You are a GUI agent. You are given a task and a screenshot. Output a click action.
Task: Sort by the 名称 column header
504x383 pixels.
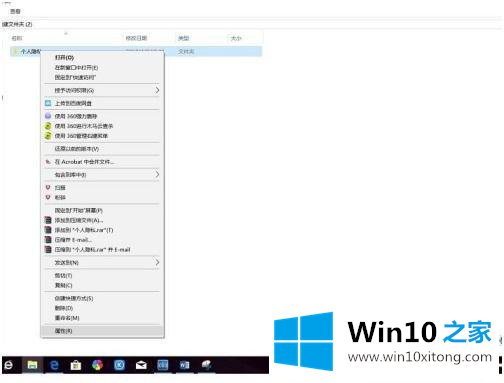coord(17,38)
